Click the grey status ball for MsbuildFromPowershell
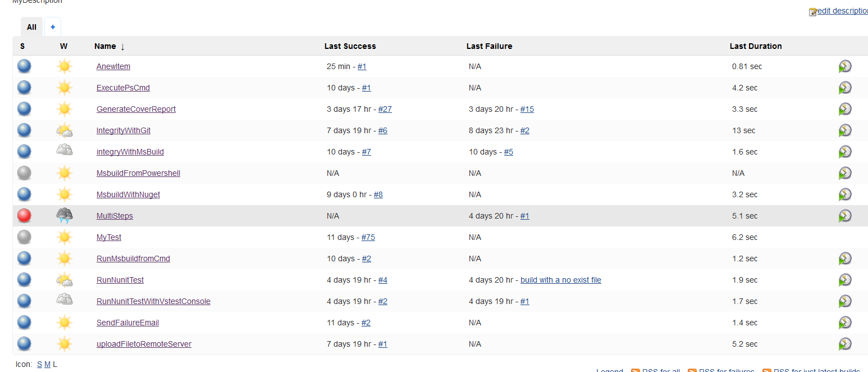This screenshot has height=372, width=868. point(24,173)
